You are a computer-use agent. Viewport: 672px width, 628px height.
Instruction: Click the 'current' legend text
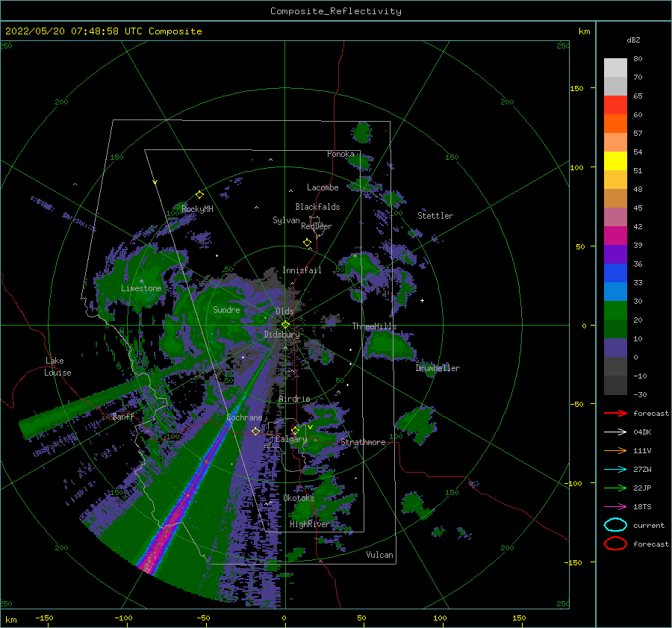[x=648, y=525]
